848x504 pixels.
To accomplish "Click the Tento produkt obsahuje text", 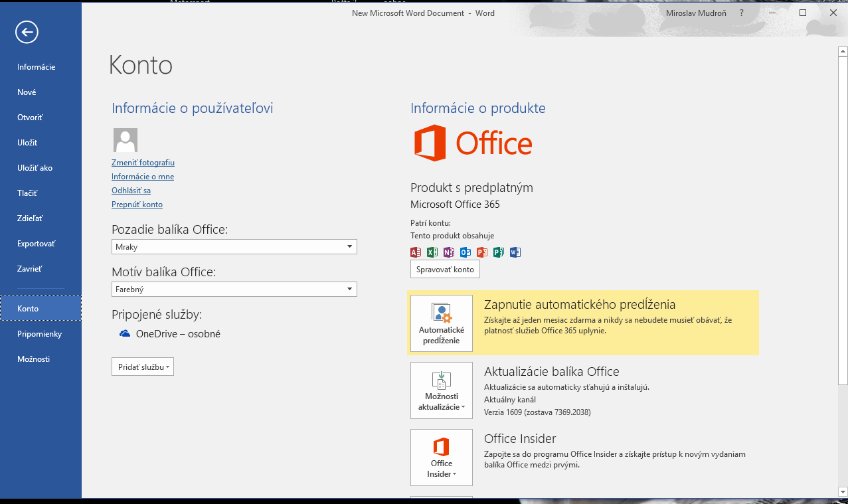I will (452, 236).
